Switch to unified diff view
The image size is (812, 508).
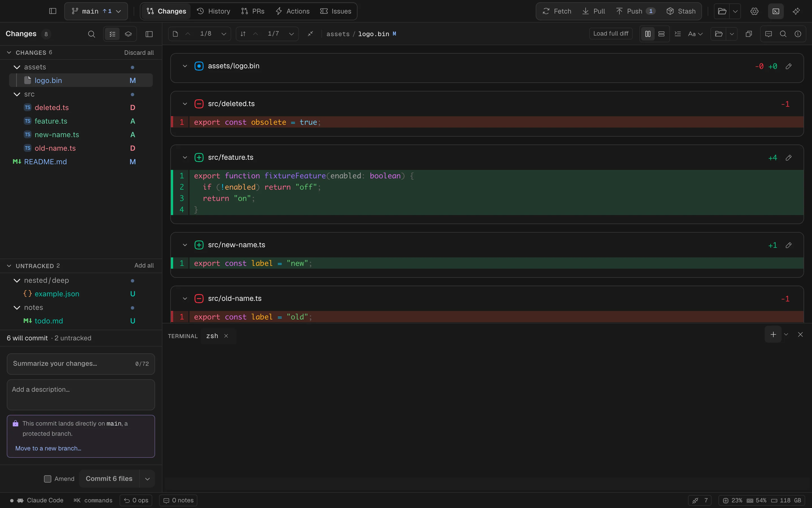click(x=661, y=34)
